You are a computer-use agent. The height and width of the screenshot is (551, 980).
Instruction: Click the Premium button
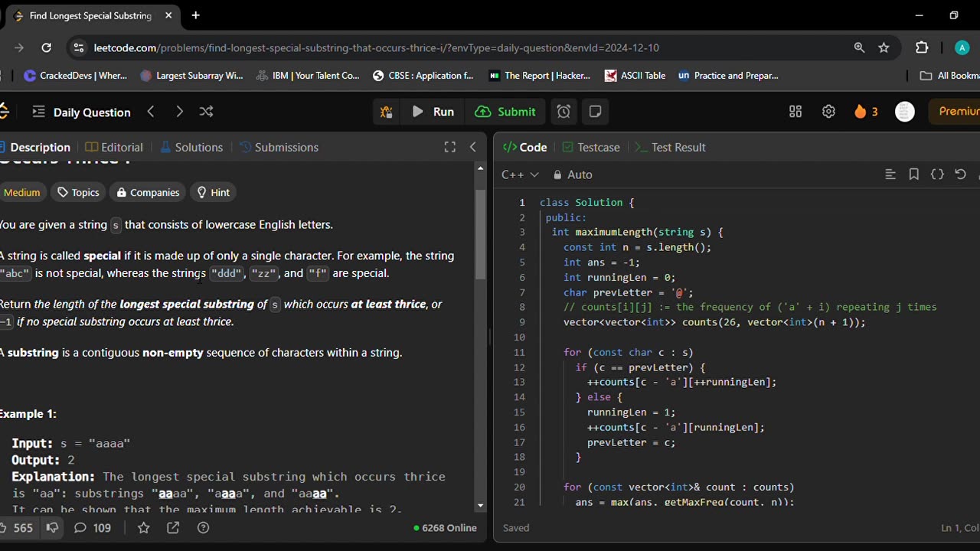click(x=955, y=112)
